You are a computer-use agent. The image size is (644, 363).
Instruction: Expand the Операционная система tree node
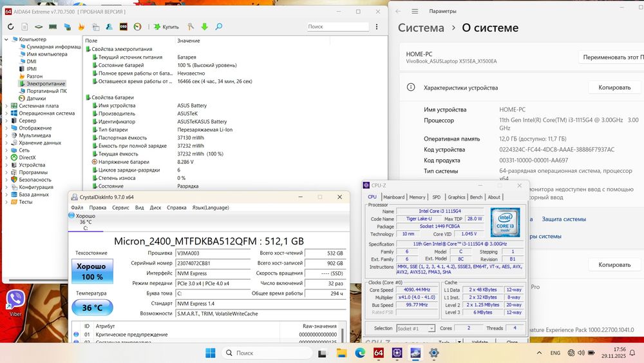(6, 113)
